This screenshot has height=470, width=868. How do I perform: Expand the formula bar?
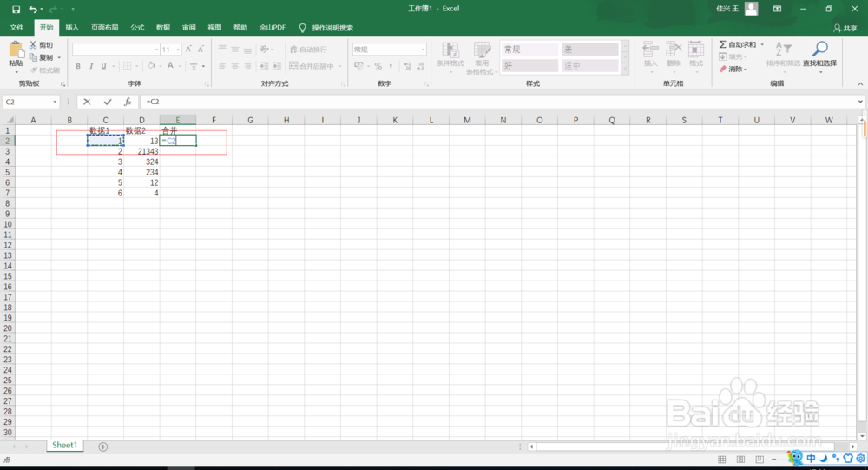(x=860, y=102)
